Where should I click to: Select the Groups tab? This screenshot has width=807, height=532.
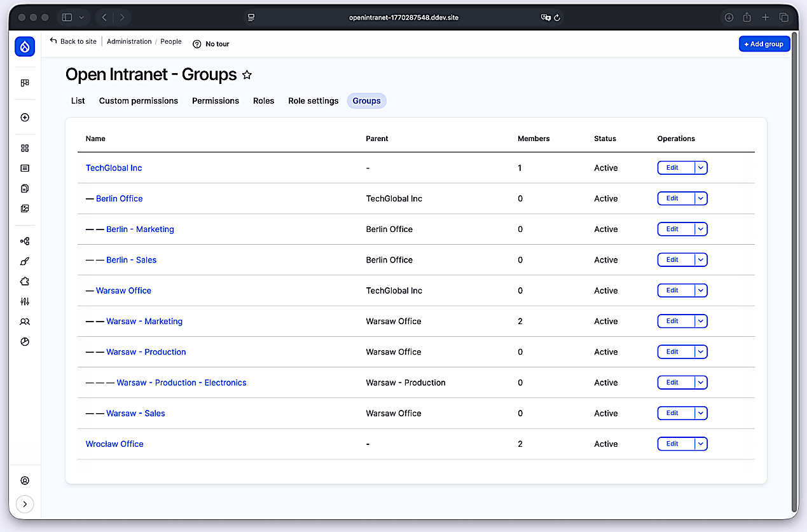[x=367, y=101]
